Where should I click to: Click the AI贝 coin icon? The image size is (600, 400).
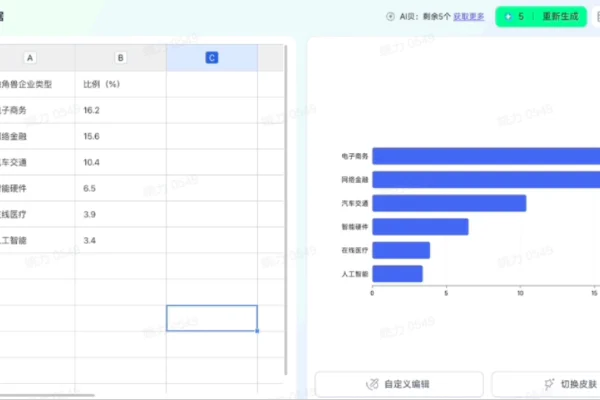[x=390, y=16]
